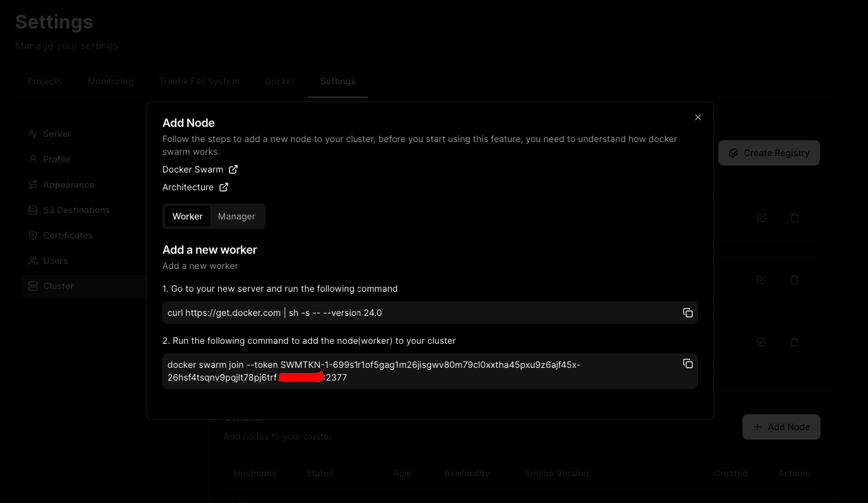Click the Actions column header

[x=794, y=473]
